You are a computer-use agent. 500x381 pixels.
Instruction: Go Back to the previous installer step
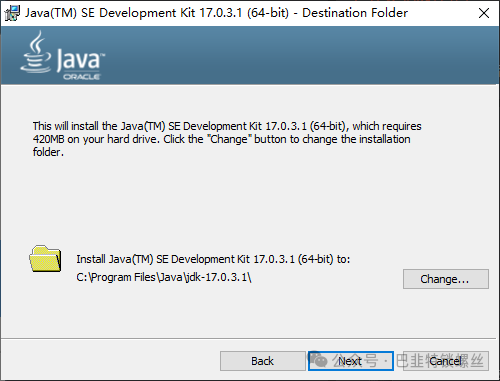point(263,361)
